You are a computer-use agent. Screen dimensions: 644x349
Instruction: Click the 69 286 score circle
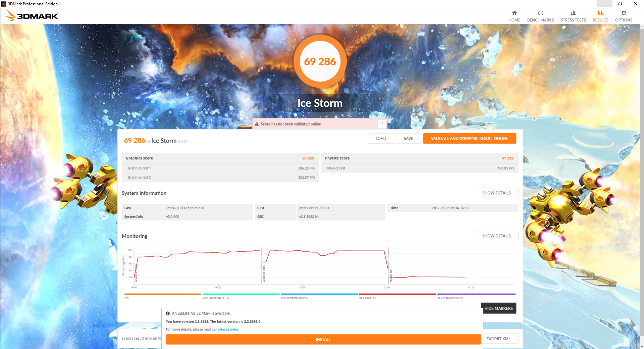tap(320, 61)
